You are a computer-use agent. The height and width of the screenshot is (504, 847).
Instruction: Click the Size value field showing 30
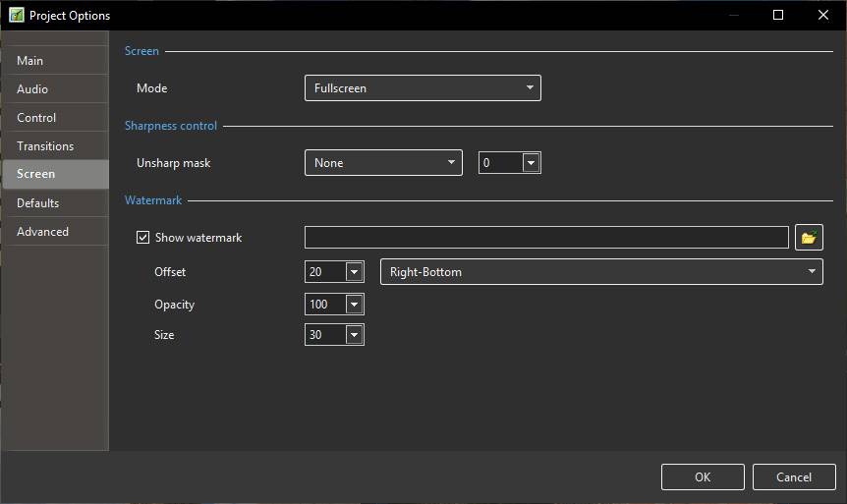(325, 334)
